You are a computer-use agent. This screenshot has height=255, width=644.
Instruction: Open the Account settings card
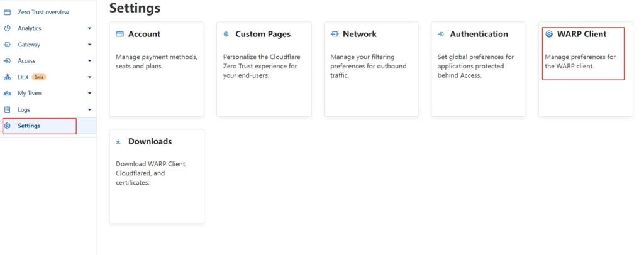click(157, 69)
